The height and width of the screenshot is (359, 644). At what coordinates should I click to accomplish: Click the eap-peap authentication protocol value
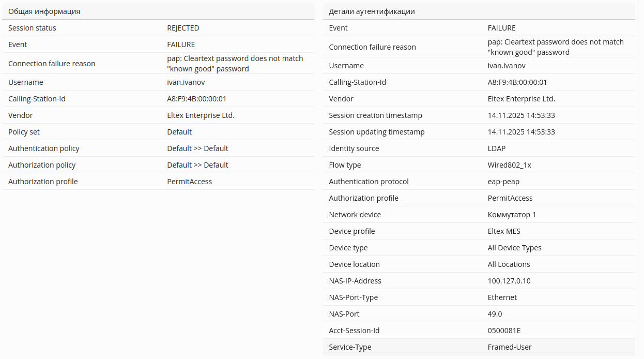point(503,182)
